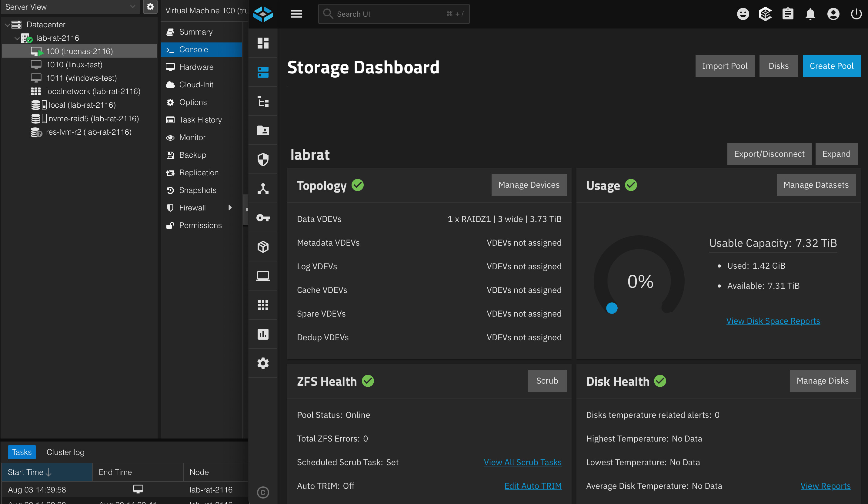Open the TrueNAS Dashboard sidebar icon
The width and height of the screenshot is (868, 504).
pyautogui.click(x=263, y=43)
